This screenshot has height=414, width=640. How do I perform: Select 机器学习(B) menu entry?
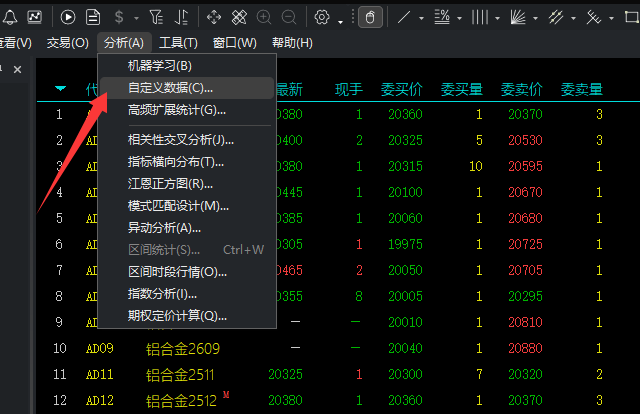[x=159, y=66]
